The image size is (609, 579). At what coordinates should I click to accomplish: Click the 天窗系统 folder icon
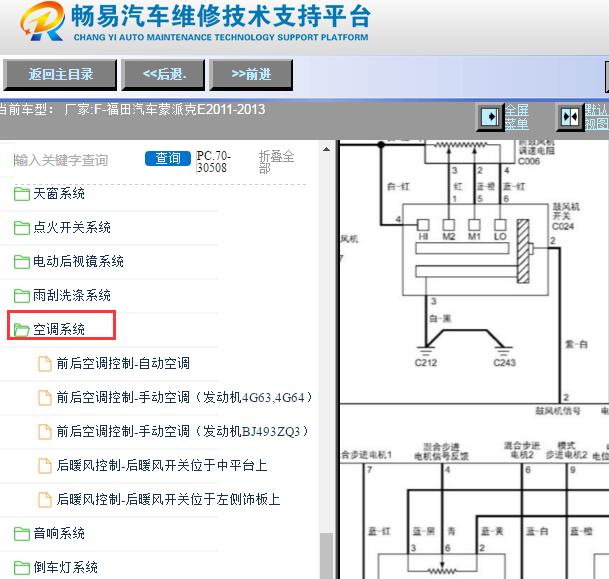[x=22, y=194]
